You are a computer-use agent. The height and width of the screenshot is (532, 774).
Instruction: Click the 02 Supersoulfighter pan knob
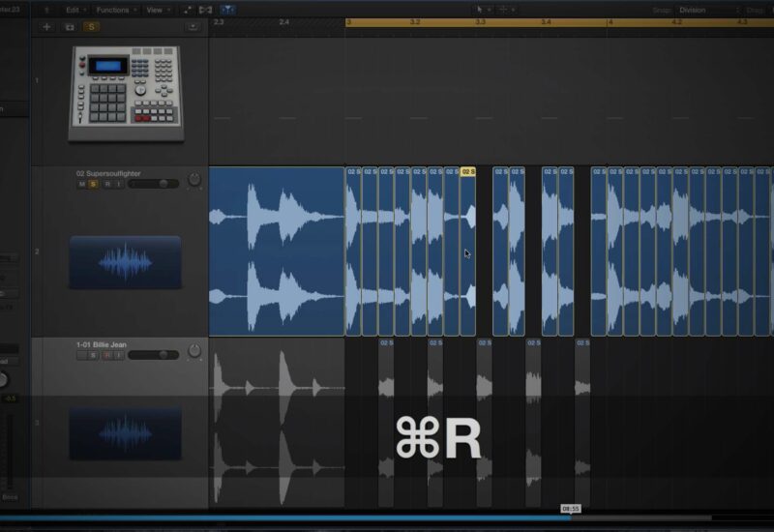tap(194, 180)
